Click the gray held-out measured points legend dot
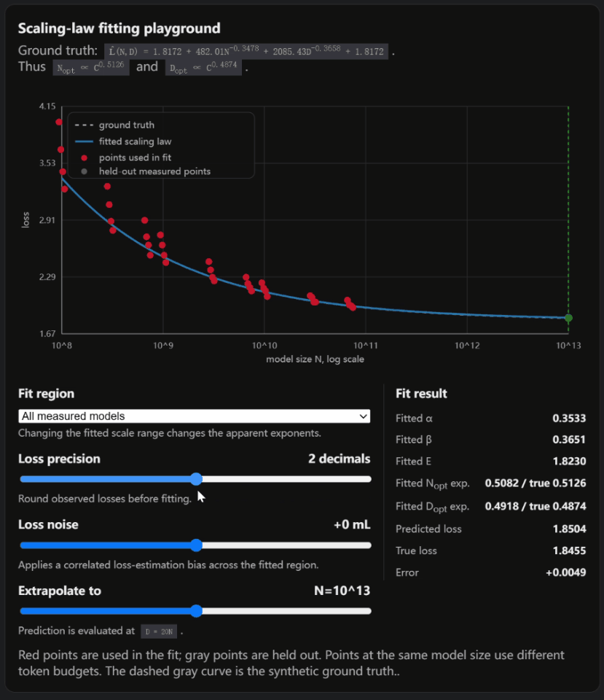604x700 pixels. (84, 171)
